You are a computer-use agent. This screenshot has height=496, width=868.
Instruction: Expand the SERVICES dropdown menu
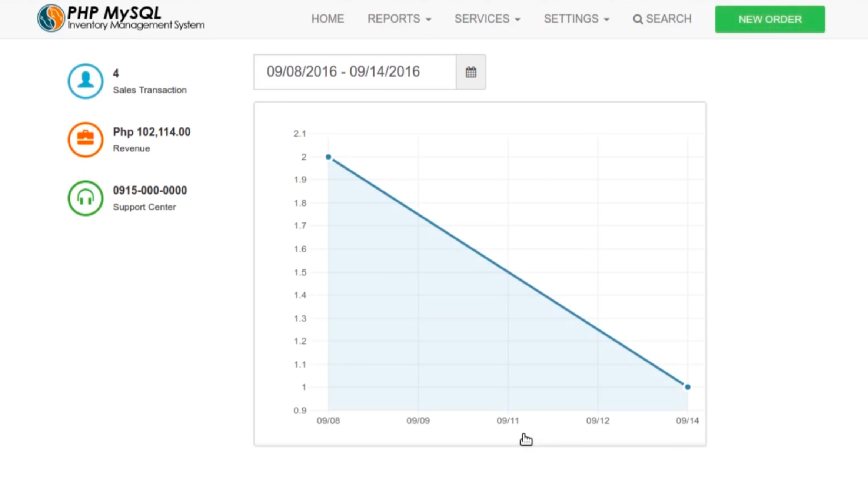tap(487, 19)
